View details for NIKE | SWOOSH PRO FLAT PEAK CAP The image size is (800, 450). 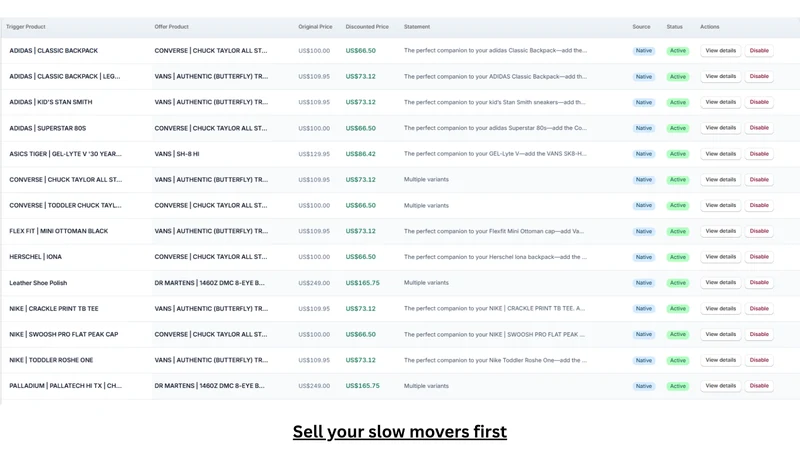(x=720, y=334)
